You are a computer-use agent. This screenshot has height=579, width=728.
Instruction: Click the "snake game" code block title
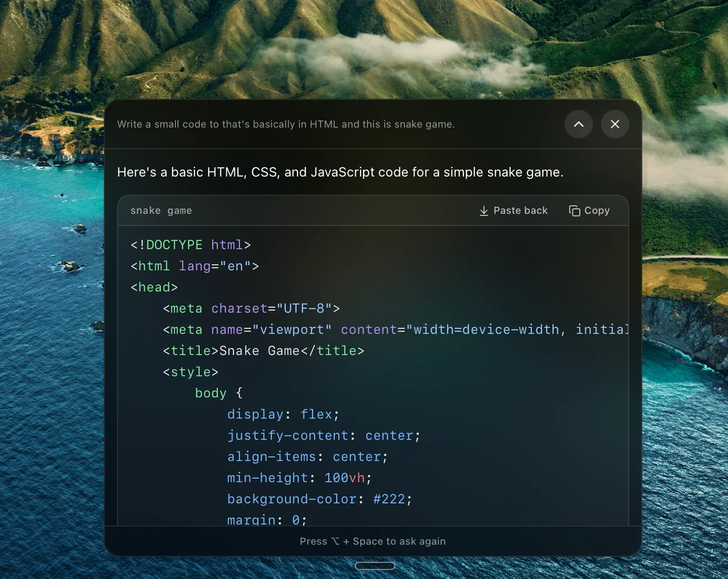[161, 211]
